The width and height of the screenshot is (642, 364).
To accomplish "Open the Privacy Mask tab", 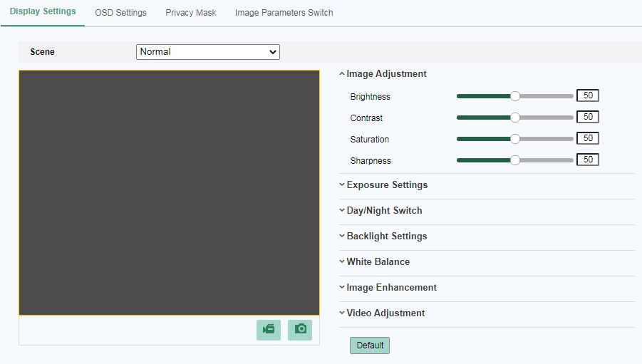I will (191, 13).
